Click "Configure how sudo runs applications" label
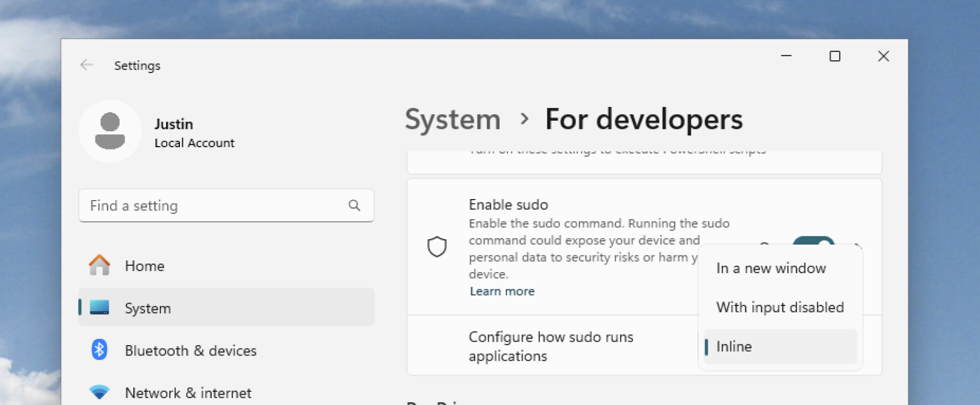 551,346
